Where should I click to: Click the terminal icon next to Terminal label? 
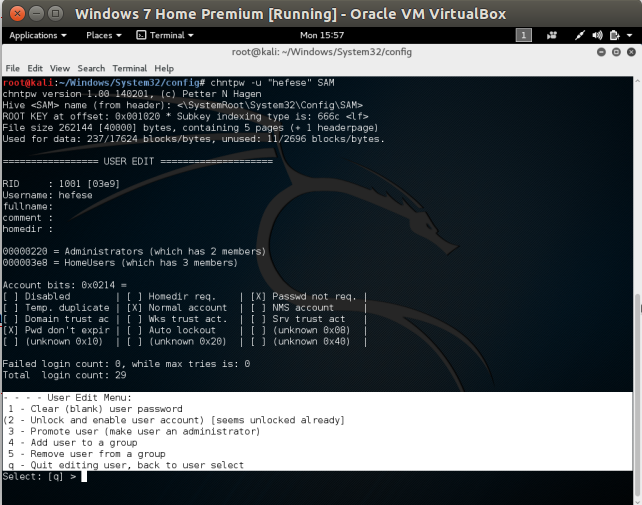141,35
